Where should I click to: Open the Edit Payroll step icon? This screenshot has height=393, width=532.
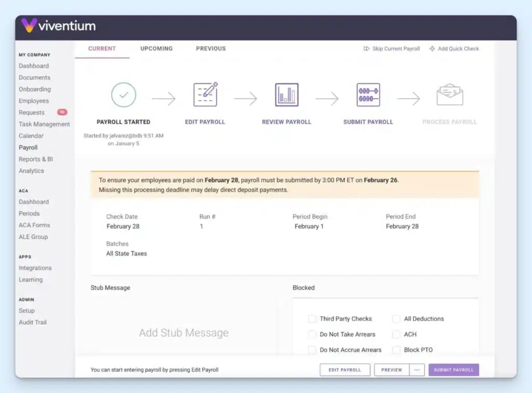click(205, 94)
